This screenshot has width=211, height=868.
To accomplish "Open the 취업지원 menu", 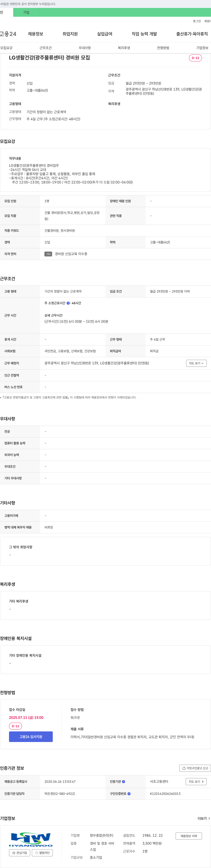I will pyautogui.click(x=70, y=34).
